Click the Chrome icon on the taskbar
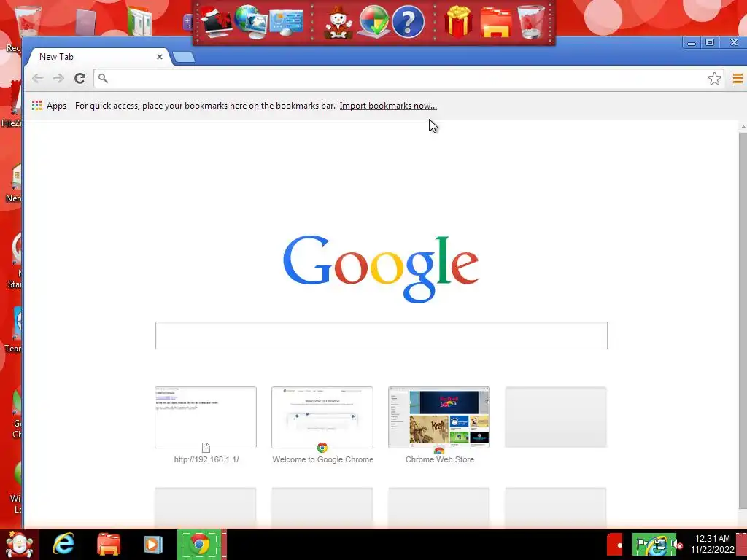This screenshot has width=747, height=560. [200, 545]
